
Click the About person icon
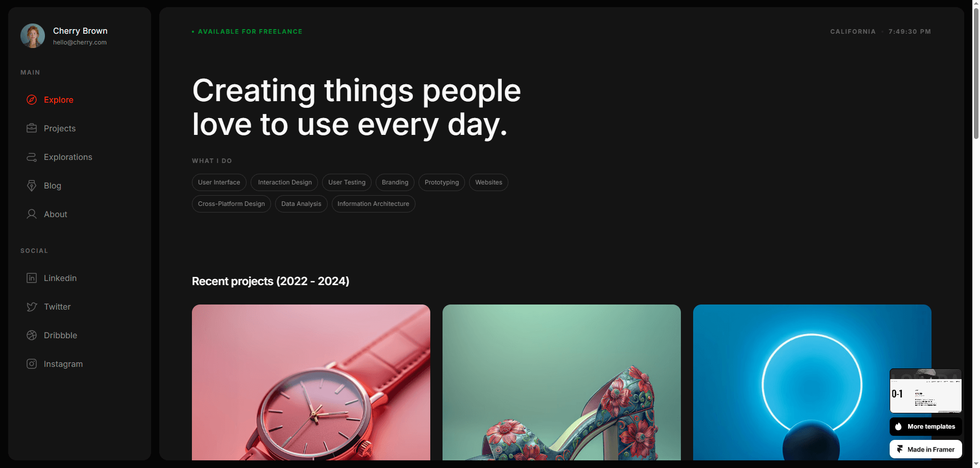[x=32, y=214]
